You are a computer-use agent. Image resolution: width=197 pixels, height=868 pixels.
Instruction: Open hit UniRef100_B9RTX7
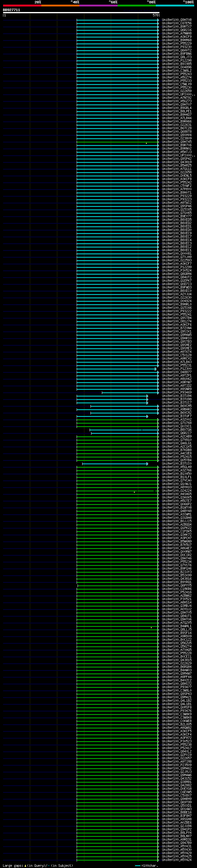(176, 26)
